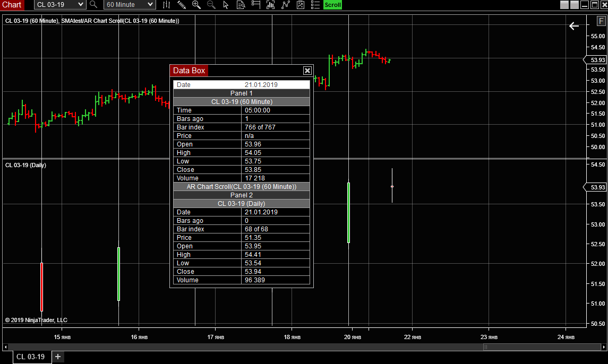Select the drawing tools pencil icon
Screen dimensions: 608x364
point(181,5)
